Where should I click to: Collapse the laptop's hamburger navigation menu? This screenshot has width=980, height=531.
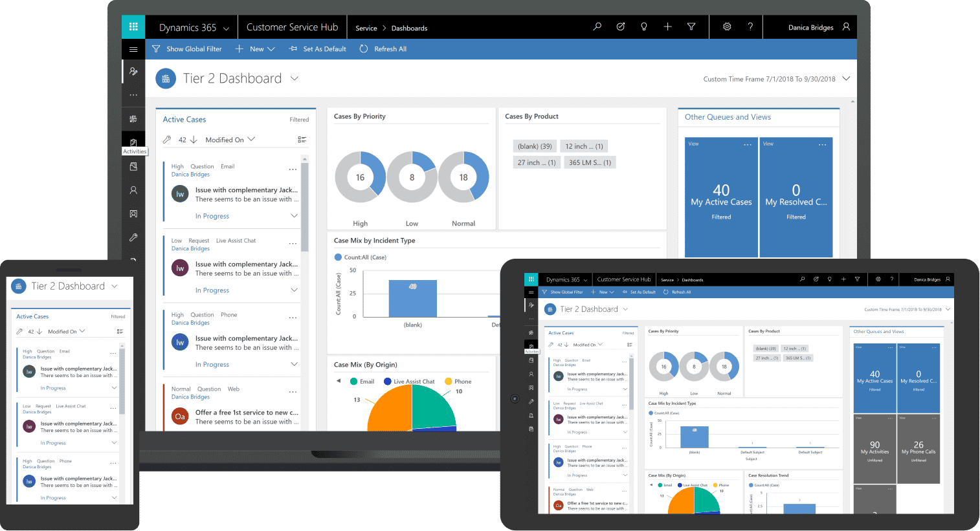[133, 49]
